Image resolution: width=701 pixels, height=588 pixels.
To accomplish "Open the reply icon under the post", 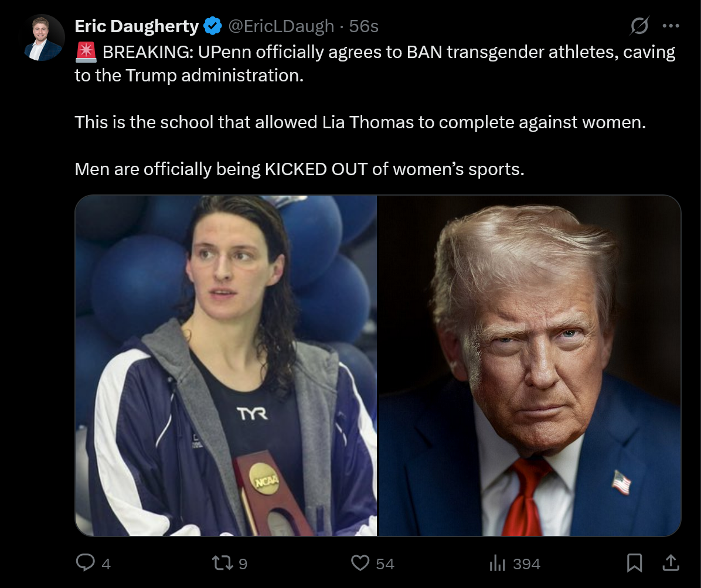I will coord(85,563).
